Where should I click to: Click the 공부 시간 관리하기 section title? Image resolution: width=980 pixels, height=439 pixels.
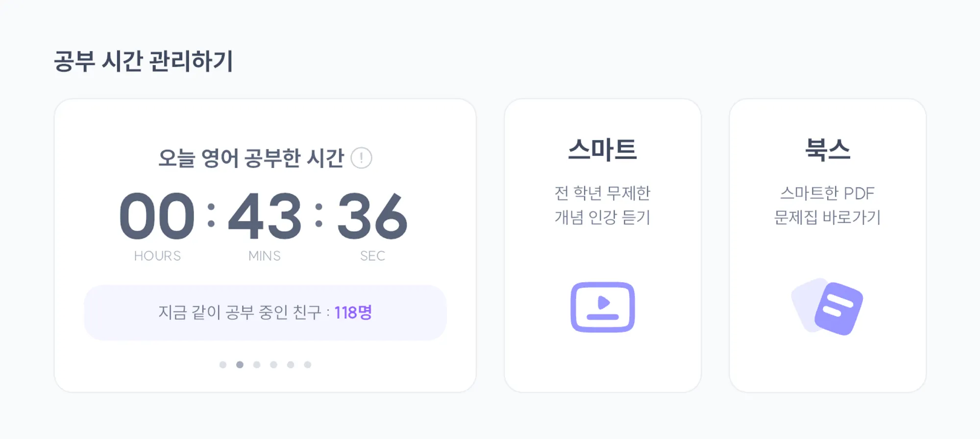coord(143,62)
